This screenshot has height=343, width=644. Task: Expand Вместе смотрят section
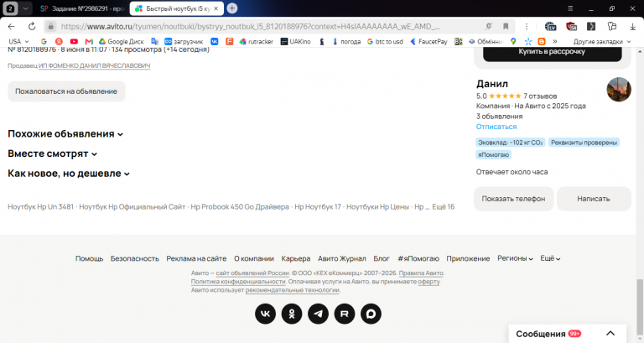pos(53,153)
